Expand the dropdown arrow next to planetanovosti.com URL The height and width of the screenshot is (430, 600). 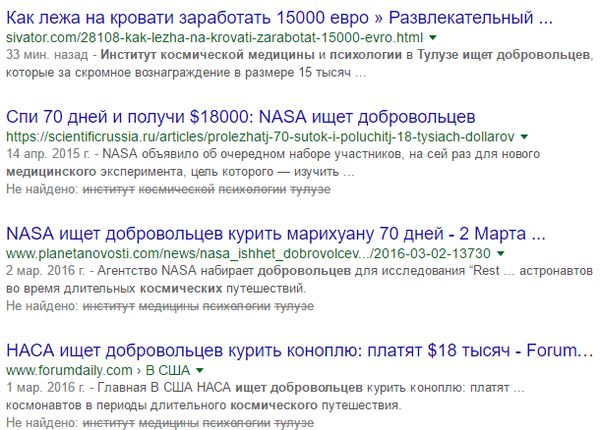point(501,253)
